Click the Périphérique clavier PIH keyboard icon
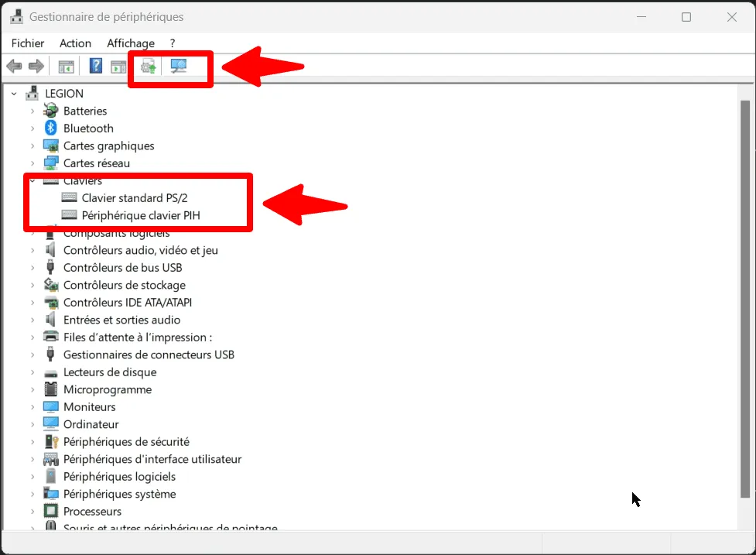The image size is (756, 555). [x=69, y=214]
